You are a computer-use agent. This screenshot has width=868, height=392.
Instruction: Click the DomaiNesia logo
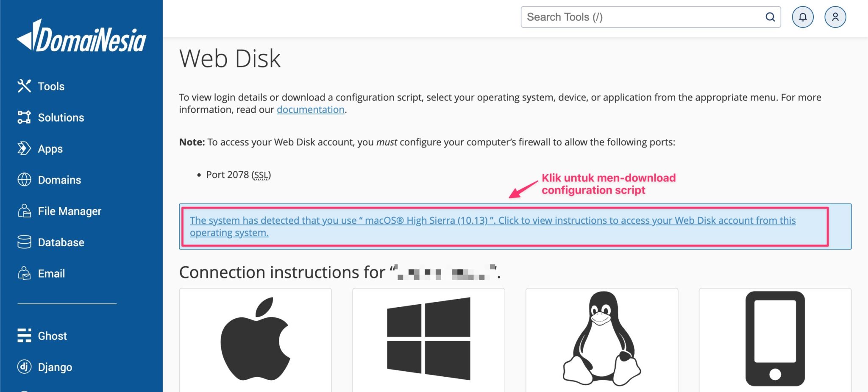pos(81,37)
